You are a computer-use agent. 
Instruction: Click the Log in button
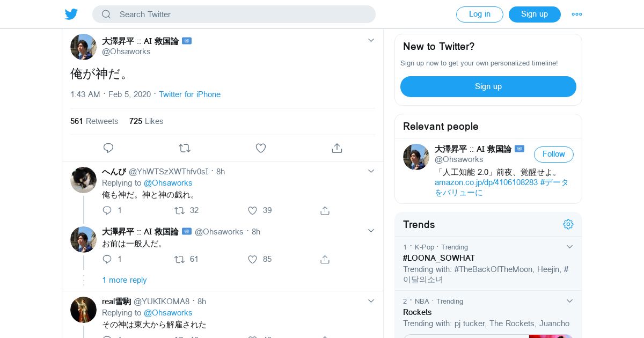[480, 14]
